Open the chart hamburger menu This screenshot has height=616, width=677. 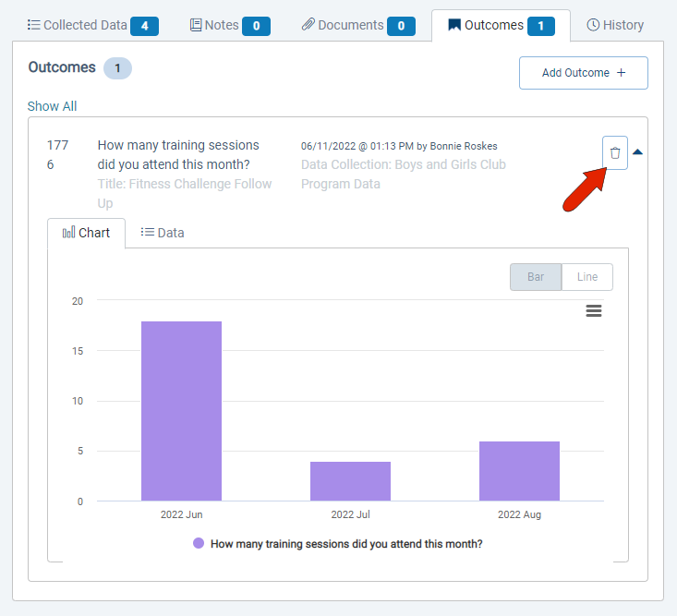point(594,311)
